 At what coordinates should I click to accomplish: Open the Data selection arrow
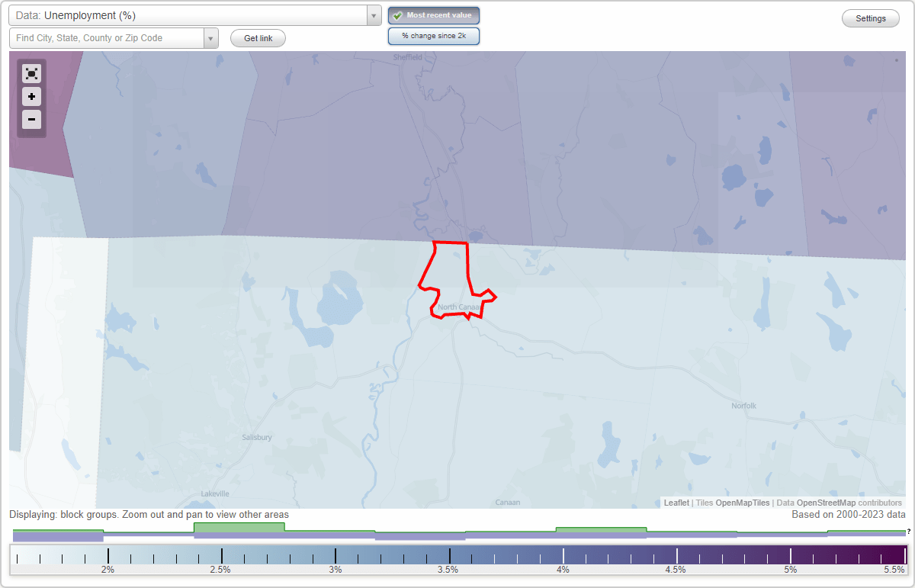pos(372,15)
